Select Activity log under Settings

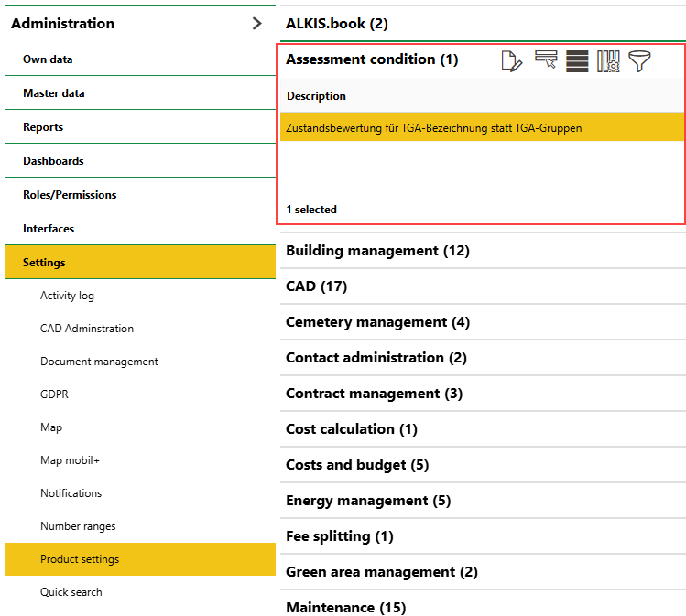pos(67,296)
